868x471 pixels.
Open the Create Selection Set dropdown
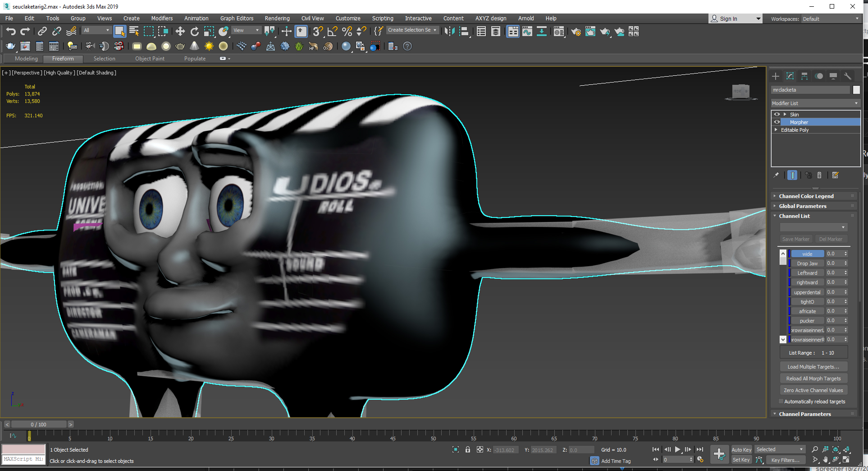[412, 30]
